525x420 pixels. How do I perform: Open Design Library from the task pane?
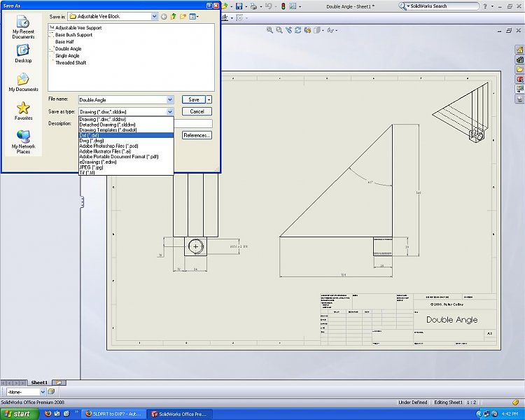(519, 59)
